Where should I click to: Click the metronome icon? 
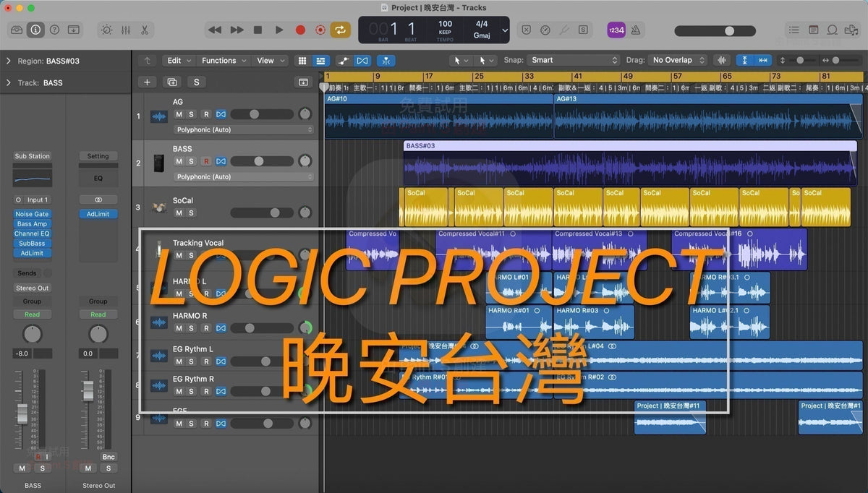tap(635, 30)
